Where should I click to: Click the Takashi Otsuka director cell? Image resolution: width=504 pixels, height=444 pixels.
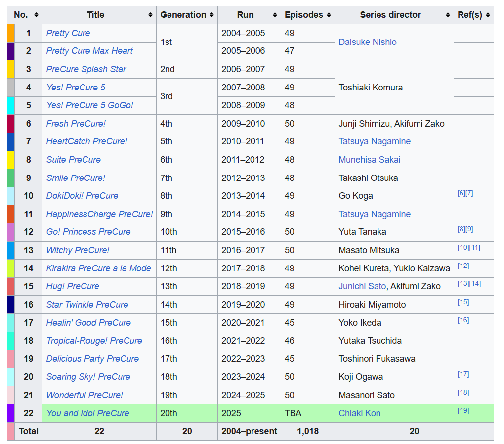tap(394, 178)
